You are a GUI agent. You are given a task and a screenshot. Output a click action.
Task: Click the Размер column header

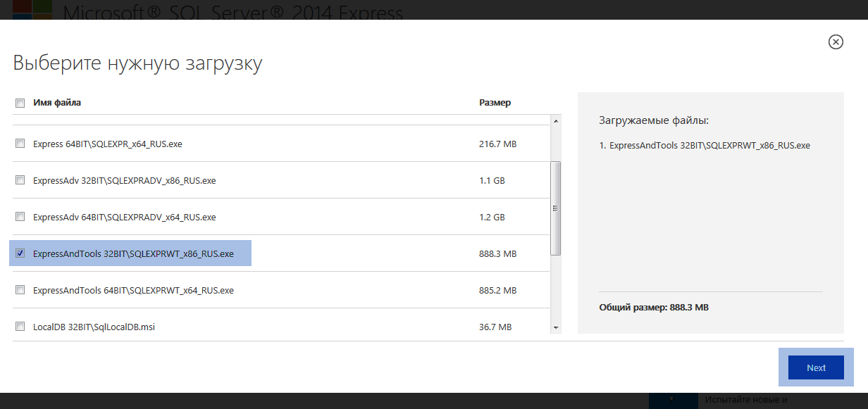[x=495, y=103]
